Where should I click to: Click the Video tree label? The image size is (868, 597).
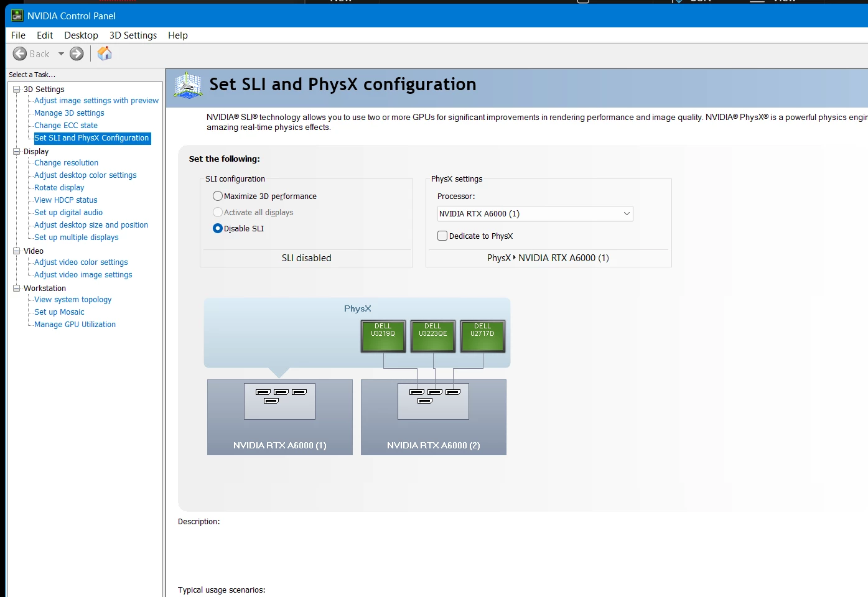(34, 251)
